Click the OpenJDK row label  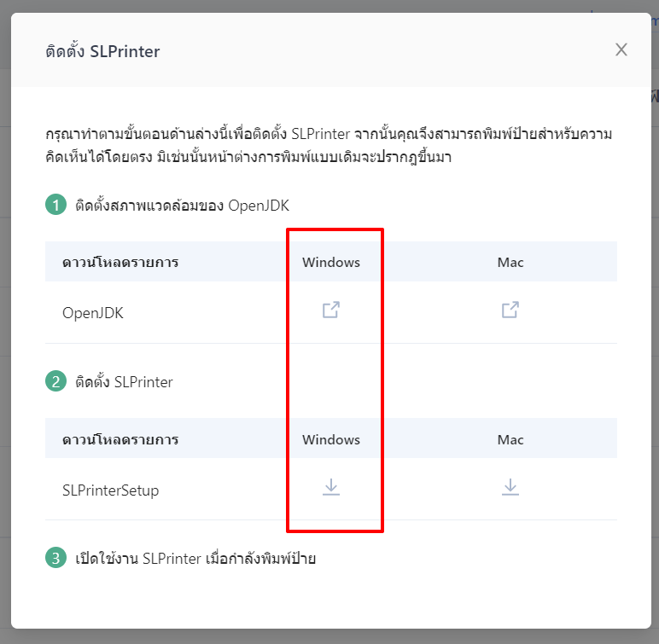point(93,313)
